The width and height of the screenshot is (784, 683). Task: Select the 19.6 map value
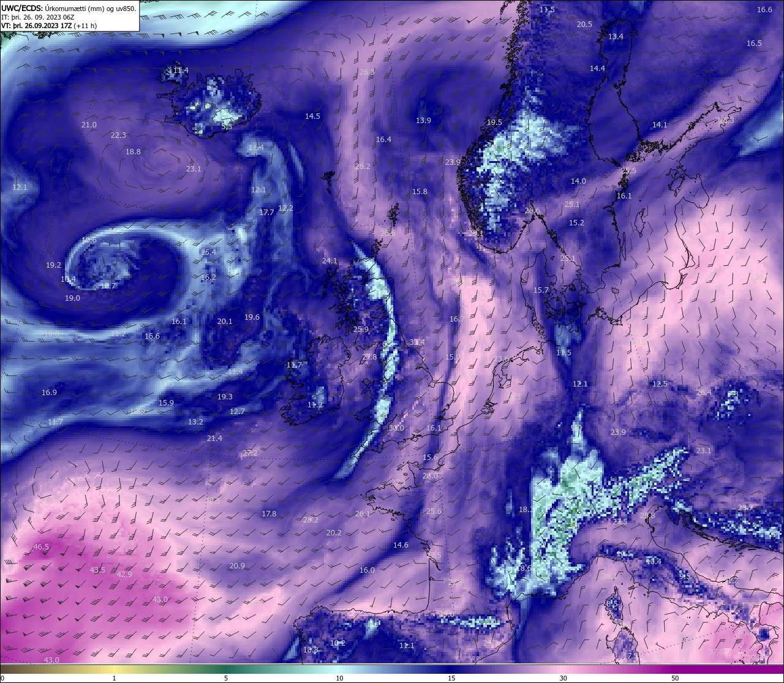[x=252, y=317]
